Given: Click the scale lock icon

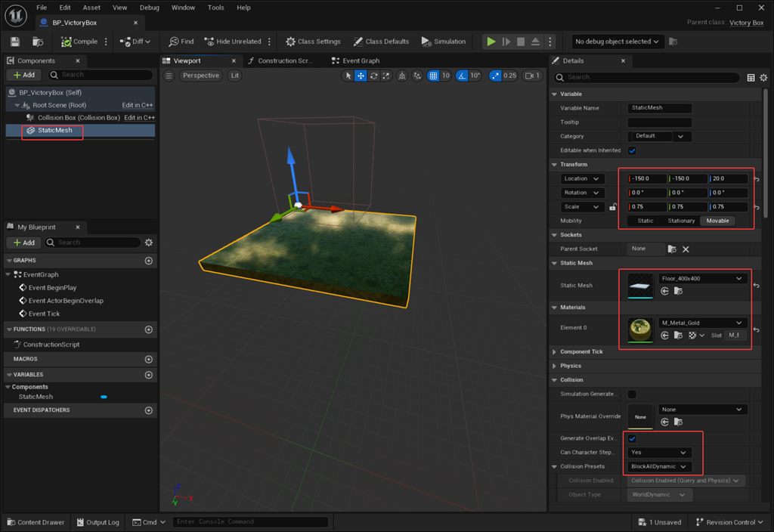Looking at the screenshot, I should point(613,207).
